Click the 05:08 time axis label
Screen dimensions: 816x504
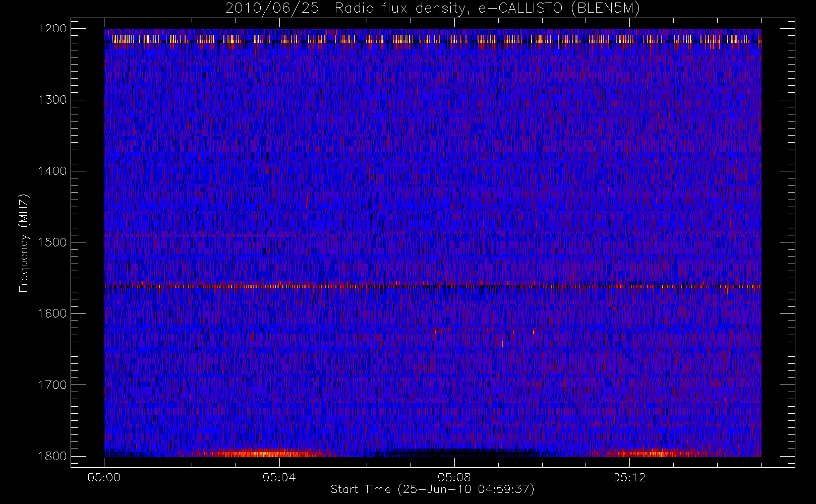click(454, 477)
